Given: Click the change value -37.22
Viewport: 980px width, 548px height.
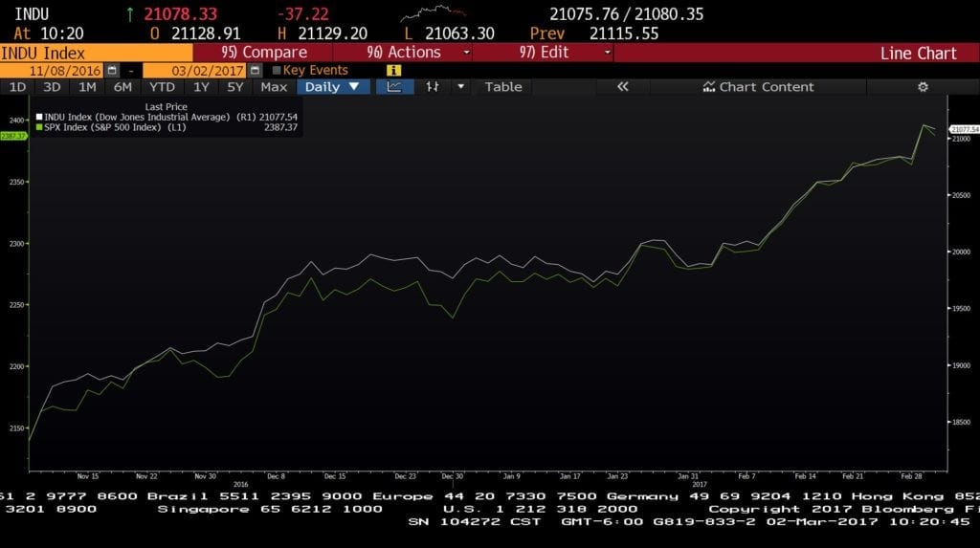Looking at the screenshot, I should click(x=302, y=13).
